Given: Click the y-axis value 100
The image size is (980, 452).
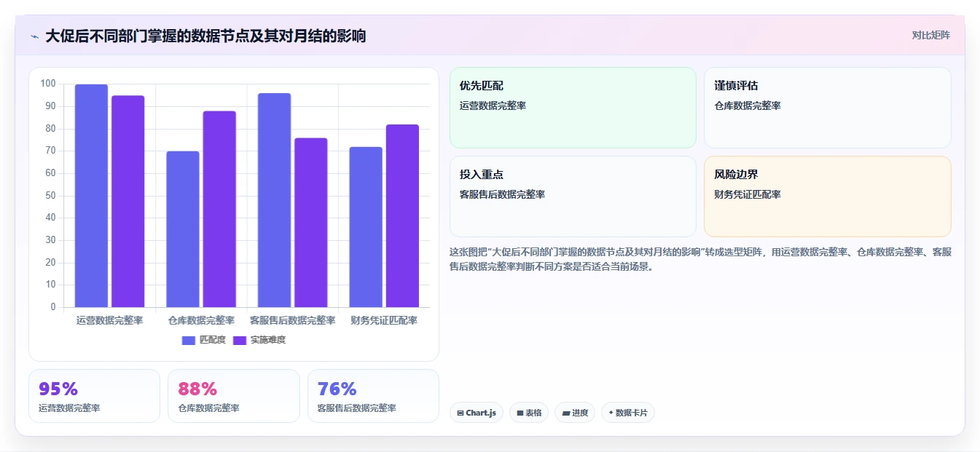Looking at the screenshot, I should coord(48,84).
